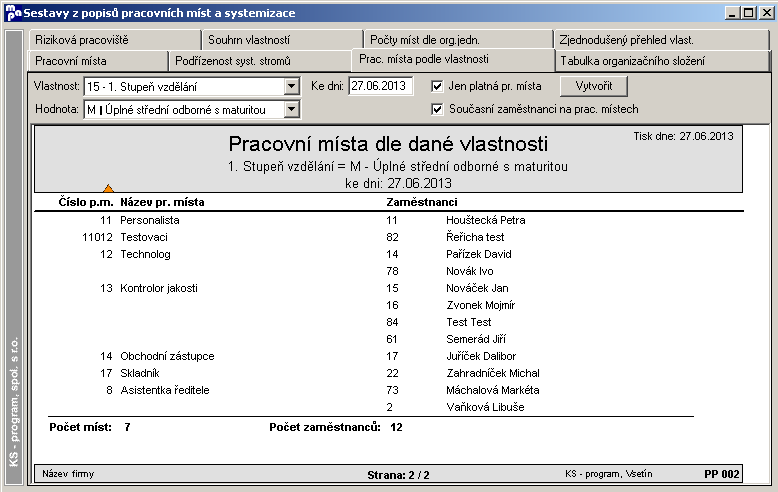Click the 'KS - program, Vsetín' footer text

point(609,474)
